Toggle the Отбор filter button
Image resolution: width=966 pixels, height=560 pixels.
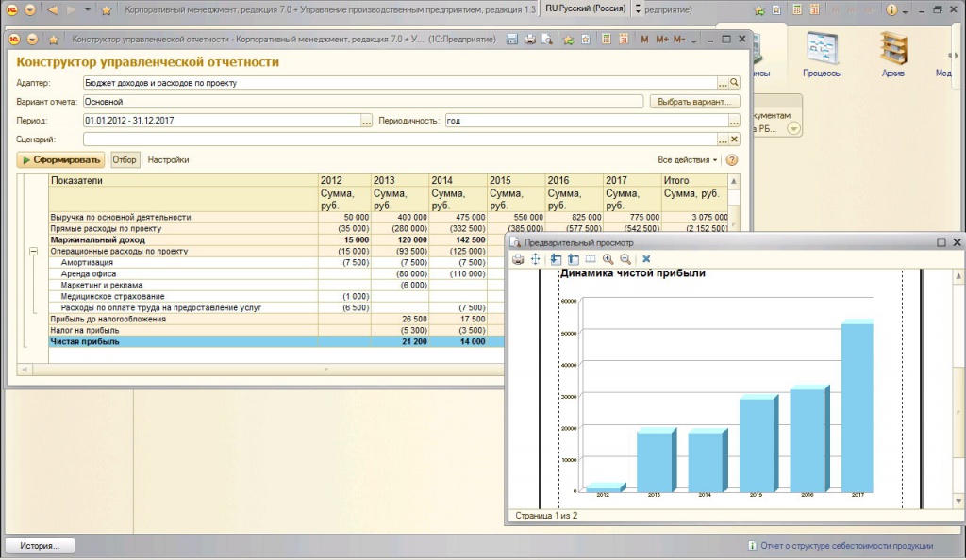(x=125, y=160)
